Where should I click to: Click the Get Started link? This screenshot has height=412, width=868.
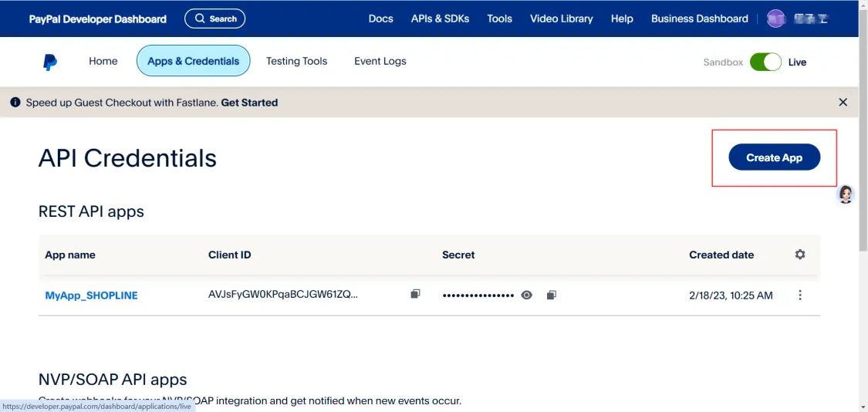pyautogui.click(x=250, y=103)
